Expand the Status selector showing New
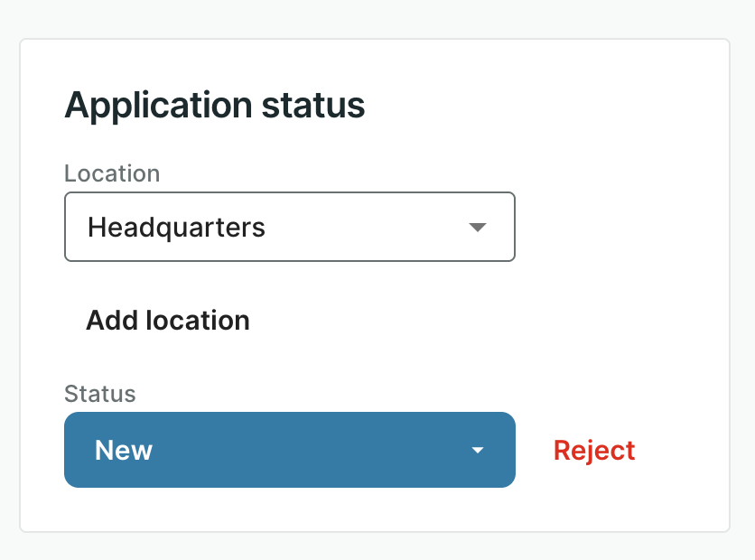Viewport: 755px width, 560px height. [x=289, y=450]
